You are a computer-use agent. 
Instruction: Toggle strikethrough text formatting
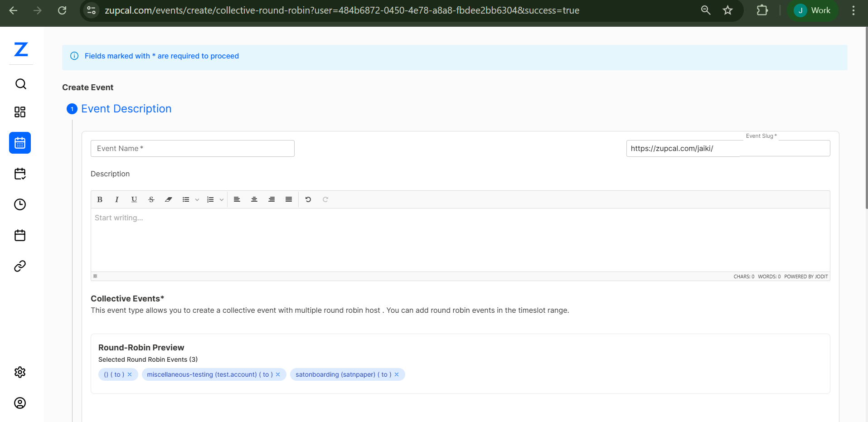[x=151, y=199]
